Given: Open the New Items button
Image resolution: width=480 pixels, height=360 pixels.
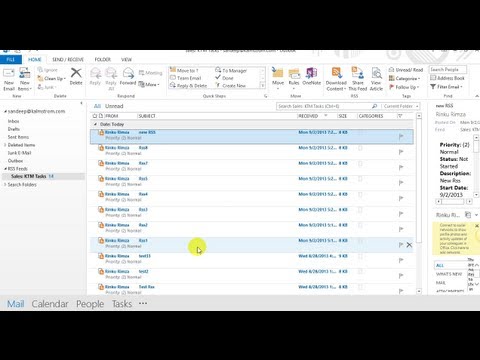Looking at the screenshot, I should (25, 79).
